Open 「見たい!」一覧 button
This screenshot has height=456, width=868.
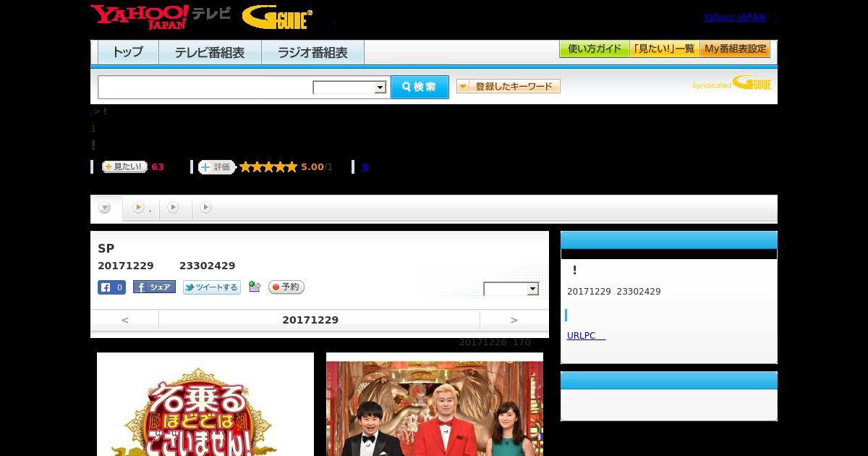coord(665,49)
